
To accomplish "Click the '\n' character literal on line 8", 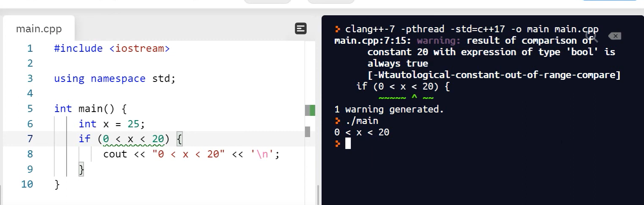I will point(262,154).
